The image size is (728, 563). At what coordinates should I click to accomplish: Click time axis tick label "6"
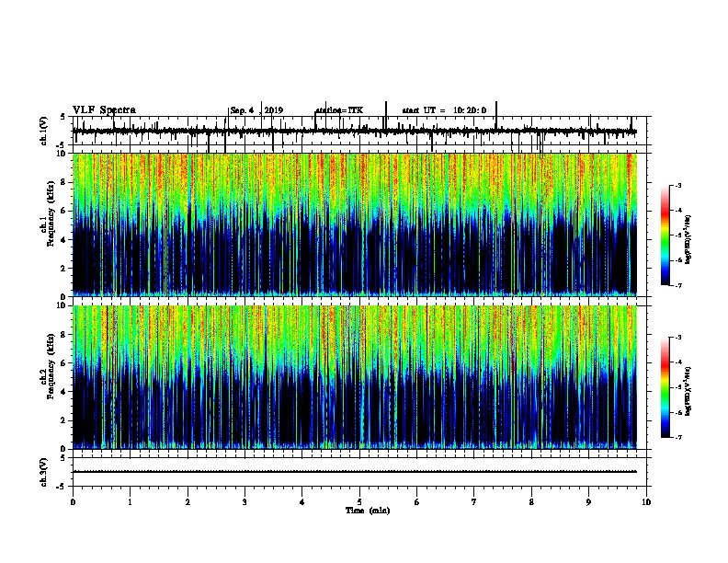(x=417, y=501)
